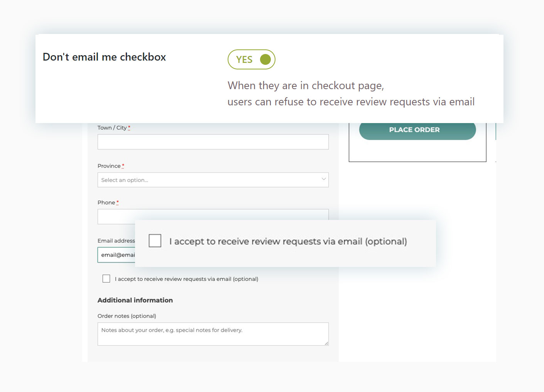Turn off the Don't email me checkbox switch
Viewport: 544px width, 392px height.
pyautogui.click(x=251, y=59)
